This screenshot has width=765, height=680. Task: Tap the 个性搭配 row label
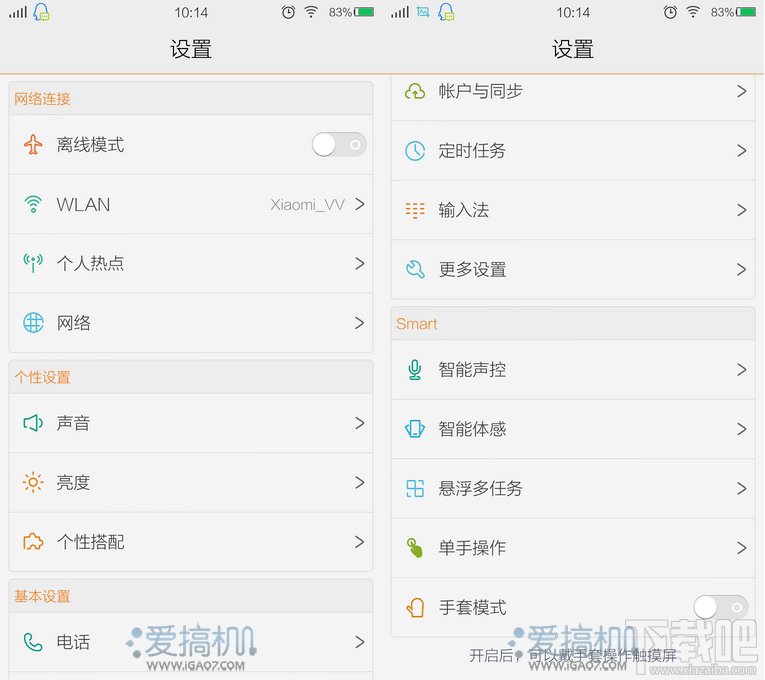tap(90, 542)
